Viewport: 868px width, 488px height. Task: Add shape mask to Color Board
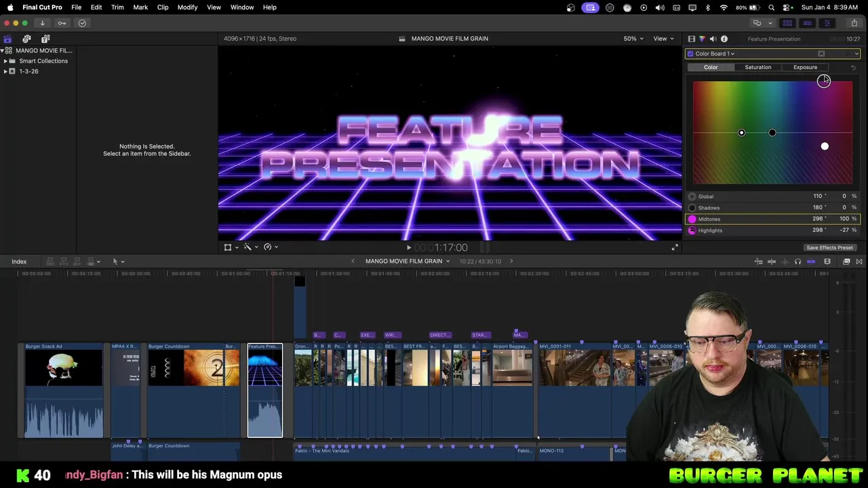coord(821,54)
